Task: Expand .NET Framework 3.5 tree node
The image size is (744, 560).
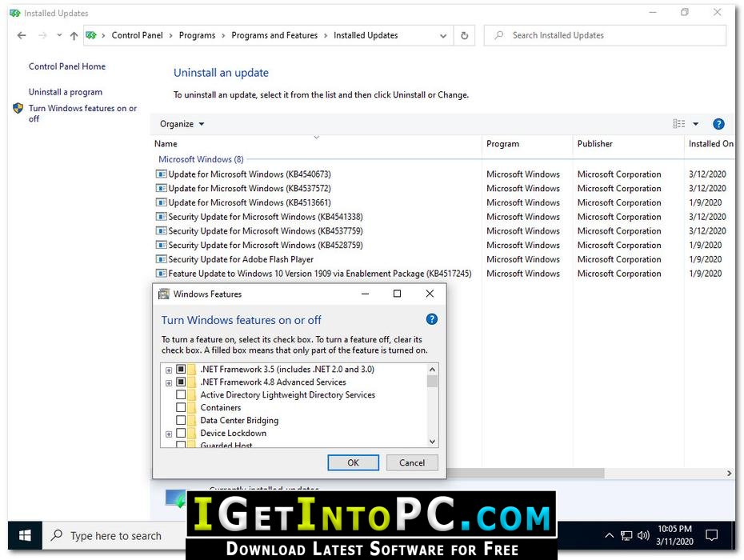Action: pos(169,370)
